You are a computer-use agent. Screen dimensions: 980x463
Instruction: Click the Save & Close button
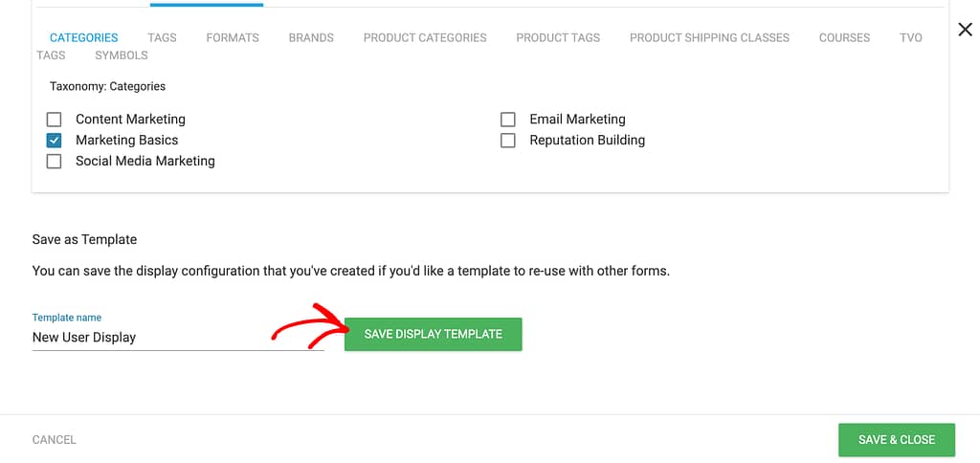point(897,440)
